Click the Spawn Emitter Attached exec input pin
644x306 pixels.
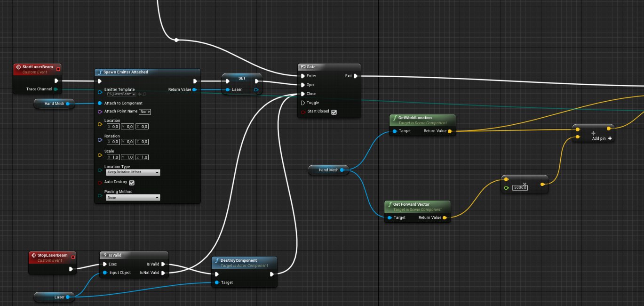coord(100,81)
